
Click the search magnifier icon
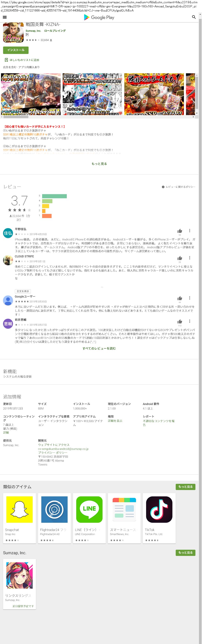194,17
